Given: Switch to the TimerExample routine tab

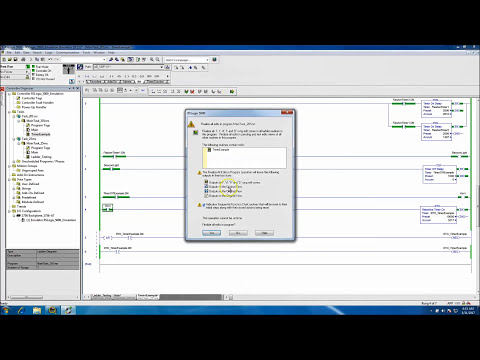Looking at the screenshot, I should [148, 296].
